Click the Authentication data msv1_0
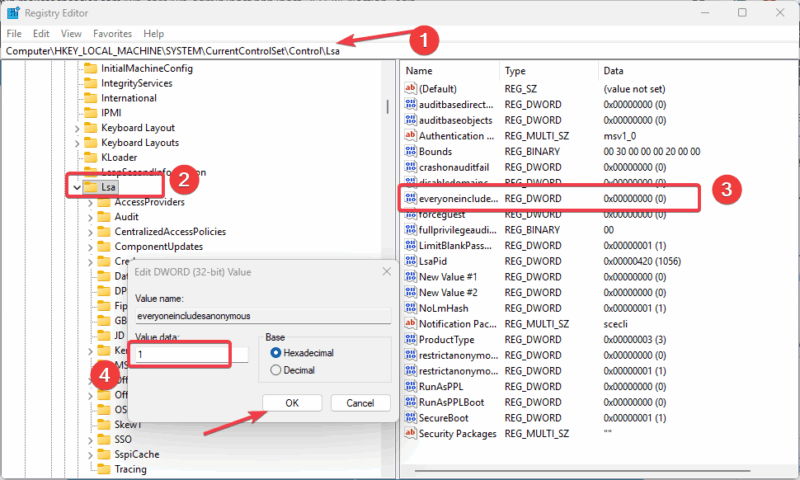This screenshot has height=480, width=800. [619, 136]
